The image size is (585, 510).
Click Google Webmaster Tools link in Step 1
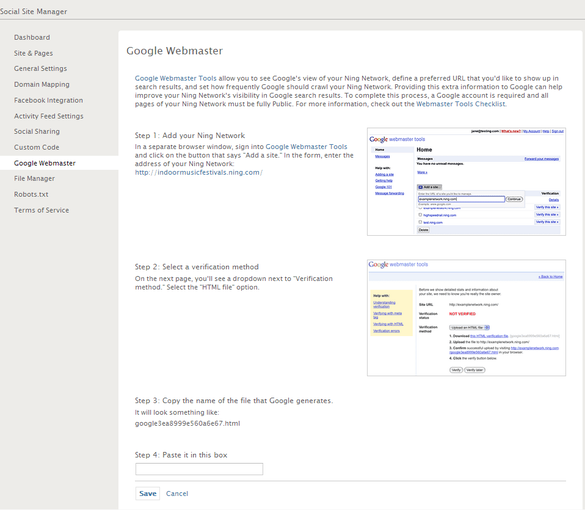coord(306,147)
